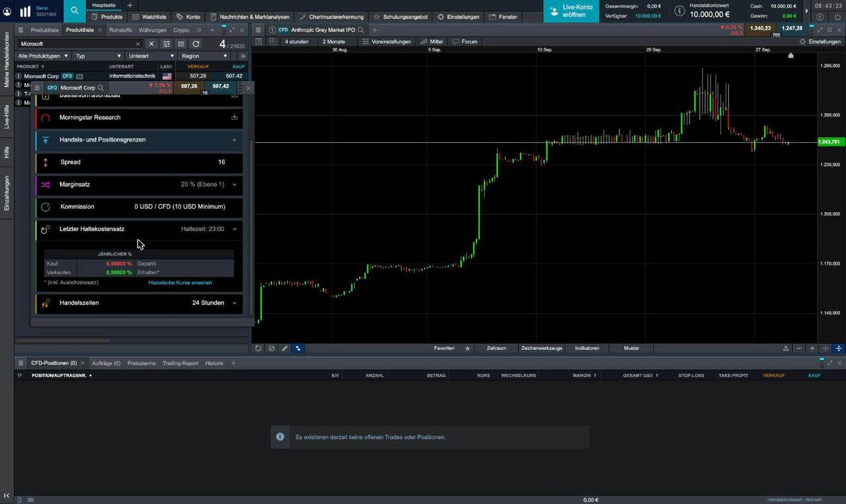Open Nachrichten & Marktanalysen menu
Screen dimensions: 846x504
[250, 17]
